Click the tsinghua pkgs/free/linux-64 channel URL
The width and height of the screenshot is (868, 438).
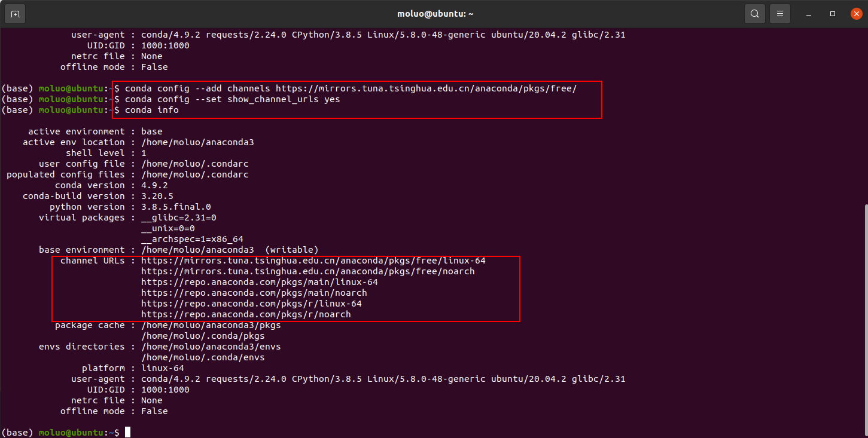[313, 261]
